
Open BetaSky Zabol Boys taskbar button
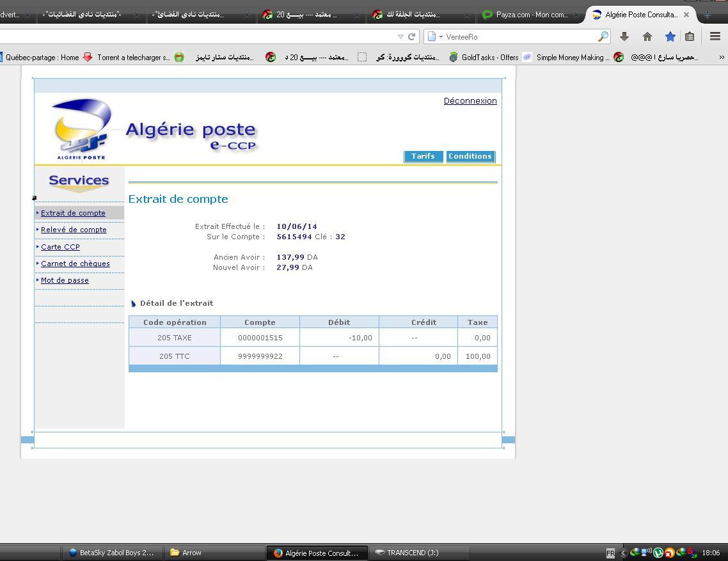(113, 553)
